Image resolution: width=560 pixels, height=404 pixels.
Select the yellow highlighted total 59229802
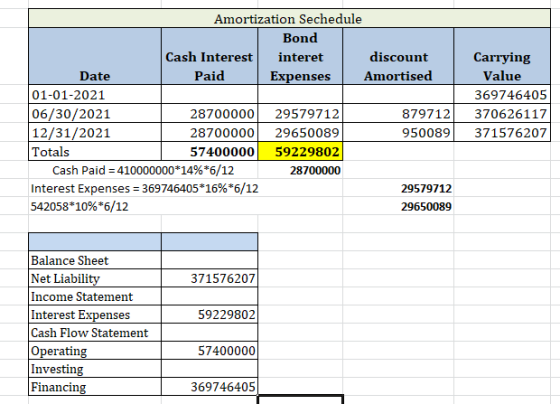pyautogui.click(x=300, y=151)
